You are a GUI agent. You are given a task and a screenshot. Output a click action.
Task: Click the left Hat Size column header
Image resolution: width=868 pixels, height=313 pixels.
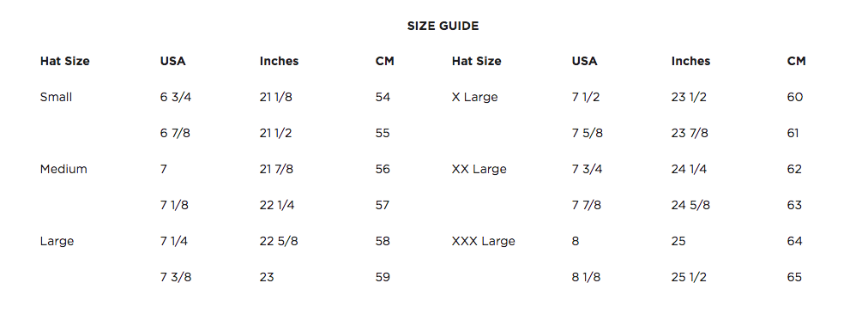[x=65, y=62]
